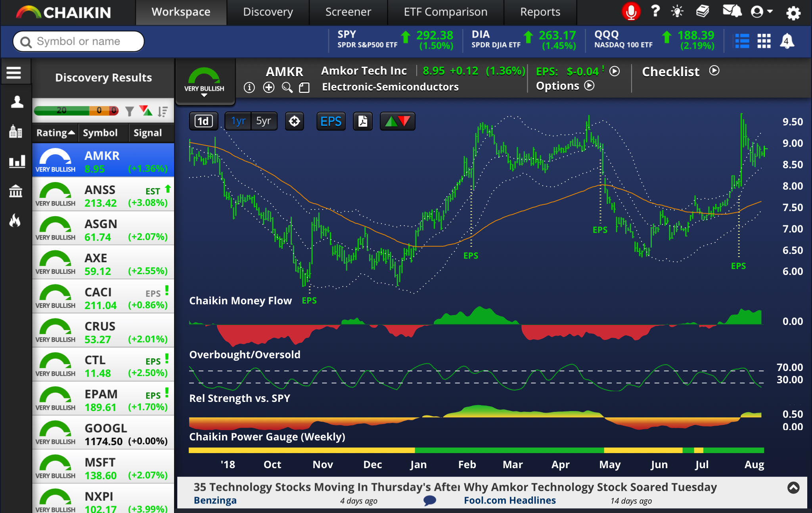Expand the Very Bullish rating dropdown

point(204,95)
